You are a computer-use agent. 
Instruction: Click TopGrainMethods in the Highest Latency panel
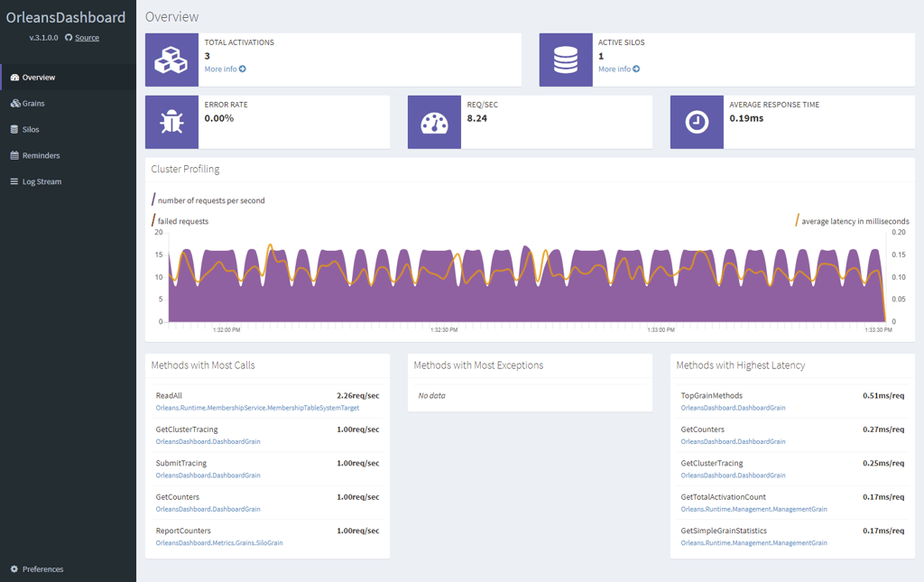click(712, 395)
